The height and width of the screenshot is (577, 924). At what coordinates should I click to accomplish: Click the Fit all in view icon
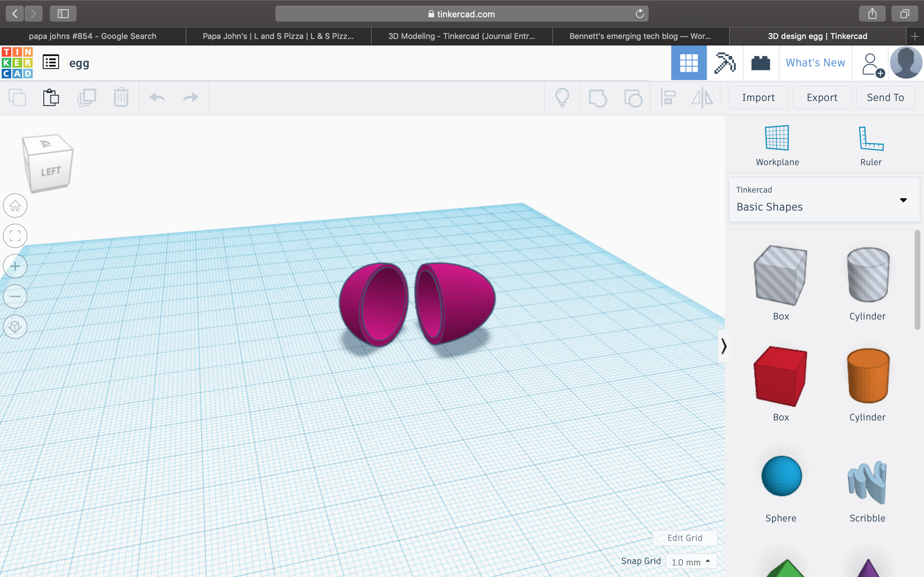(x=15, y=236)
